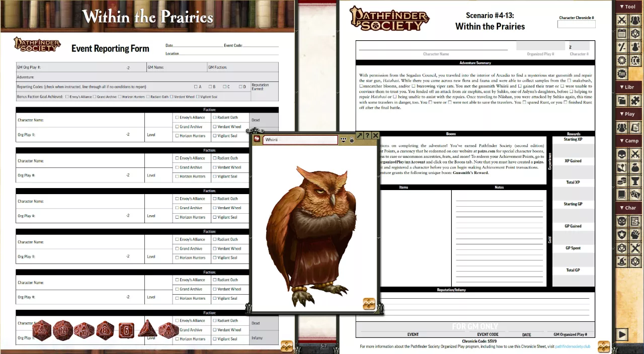Check Reporting Code A box
Viewport: 644px width, 354px height.
click(x=195, y=86)
